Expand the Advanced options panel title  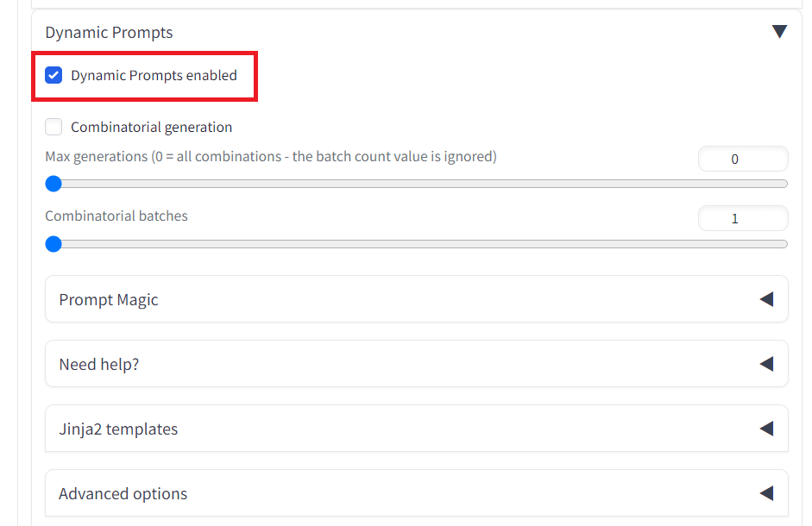[123, 494]
